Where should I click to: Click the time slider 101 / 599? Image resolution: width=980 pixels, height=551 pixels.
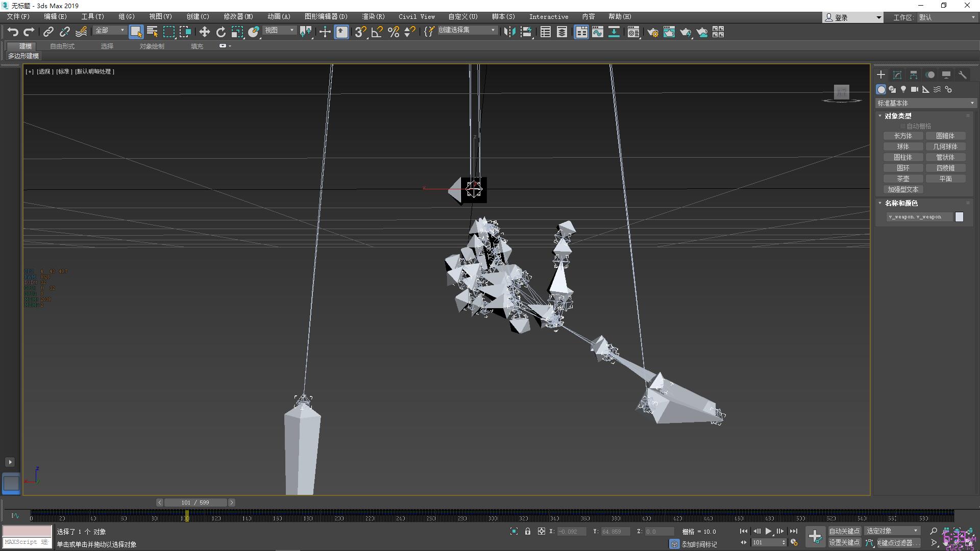click(x=195, y=503)
